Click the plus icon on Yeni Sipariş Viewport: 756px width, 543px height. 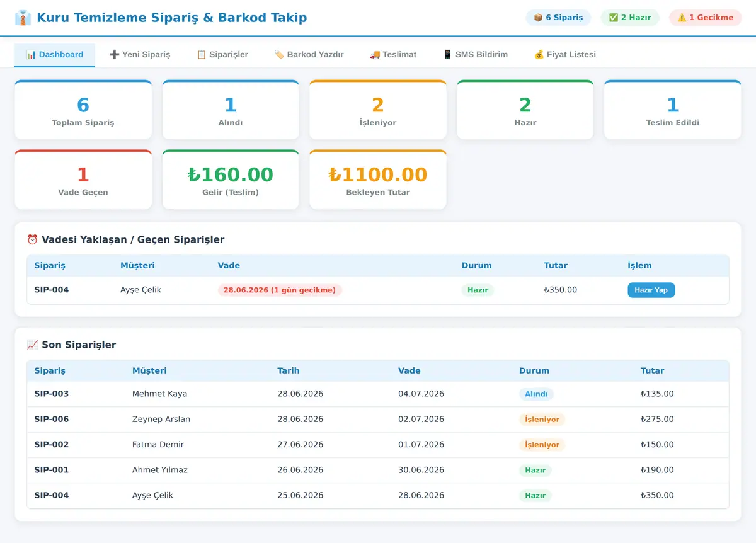(x=114, y=55)
